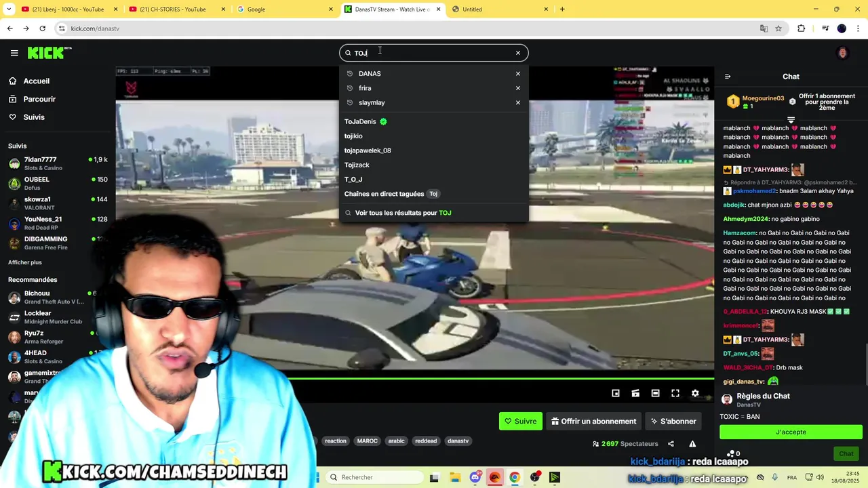Open the Windows taskbar search box

tap(374, 477)
